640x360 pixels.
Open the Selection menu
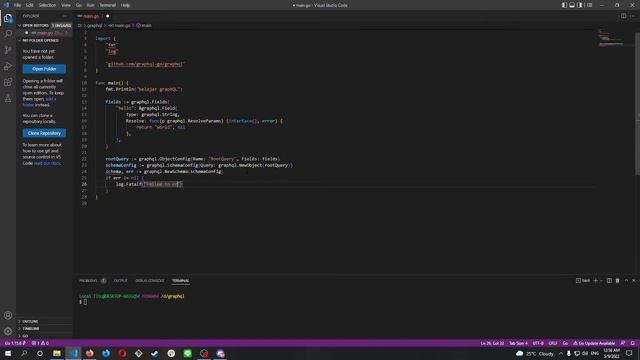pyautogui.click(x=47, y=5)
